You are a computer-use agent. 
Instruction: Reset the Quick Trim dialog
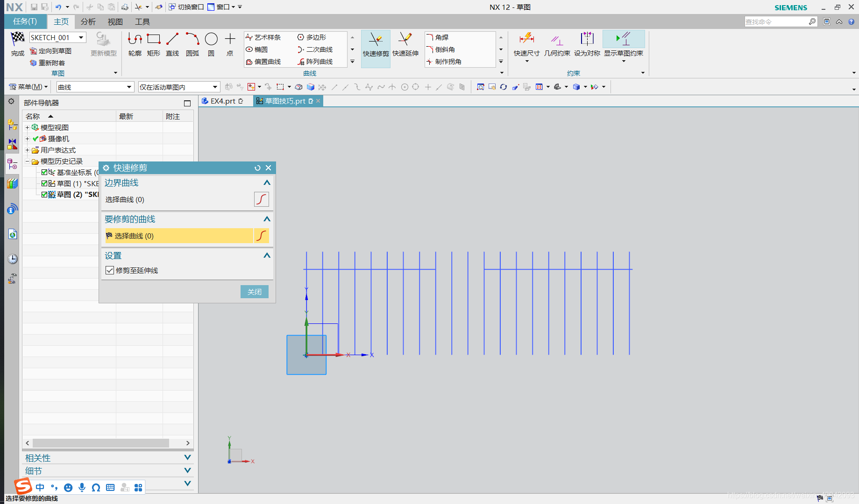click(x=257, y=168)
